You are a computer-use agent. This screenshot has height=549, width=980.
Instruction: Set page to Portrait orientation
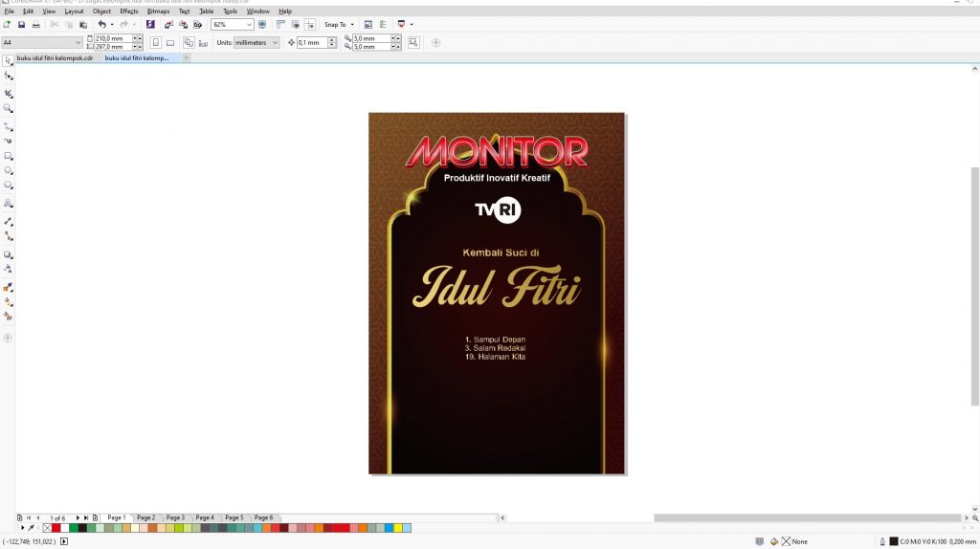pos(156,42)
